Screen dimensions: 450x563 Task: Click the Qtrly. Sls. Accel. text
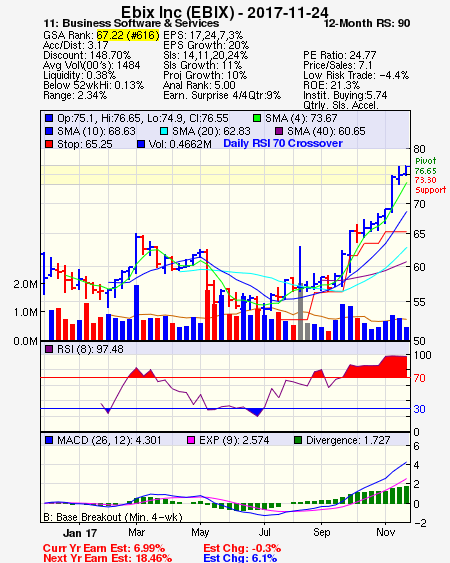[x=341, y=105]
